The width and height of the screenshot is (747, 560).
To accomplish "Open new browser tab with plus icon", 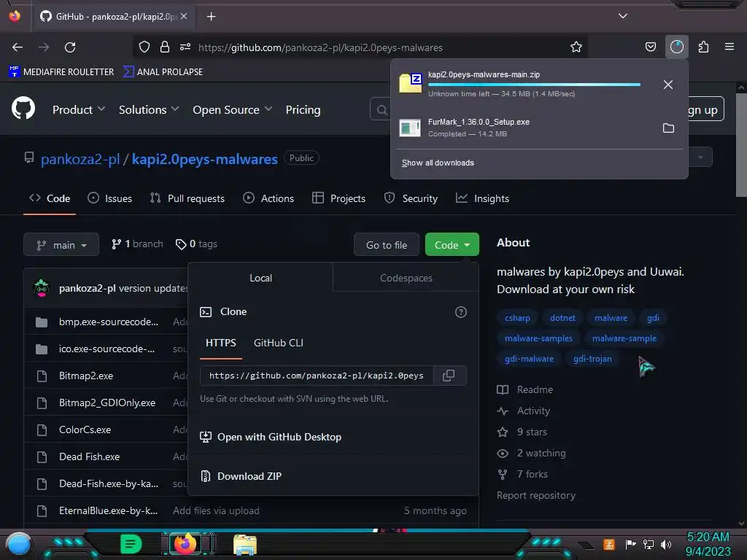I will click(211, 17).
